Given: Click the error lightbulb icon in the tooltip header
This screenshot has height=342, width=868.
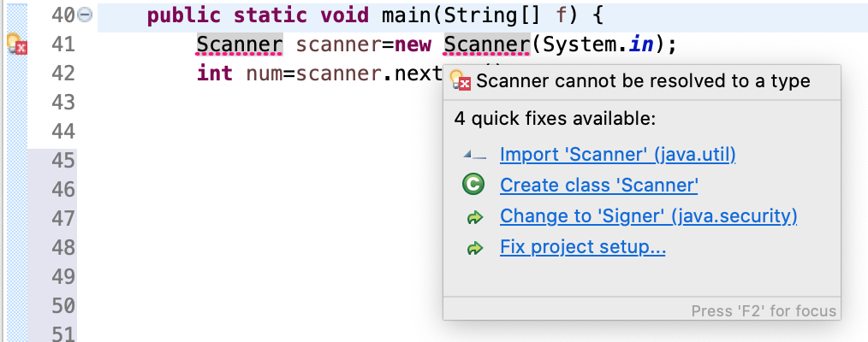Looking at the screenshot, I should (461, 80).
